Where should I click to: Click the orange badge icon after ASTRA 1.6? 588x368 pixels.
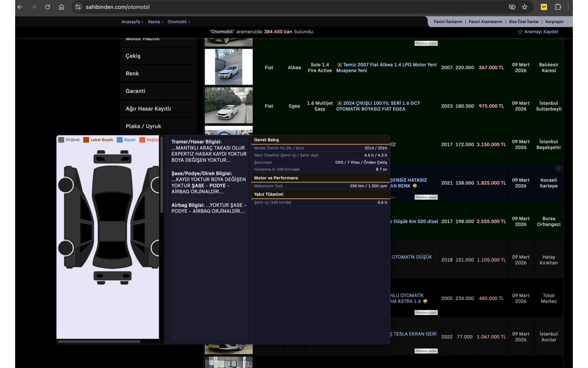(425, 302)
